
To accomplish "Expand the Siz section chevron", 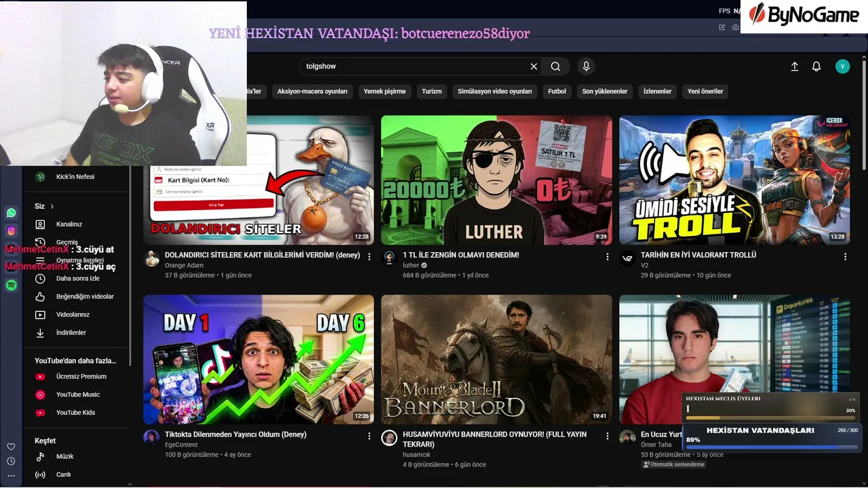I will [52, 206].
